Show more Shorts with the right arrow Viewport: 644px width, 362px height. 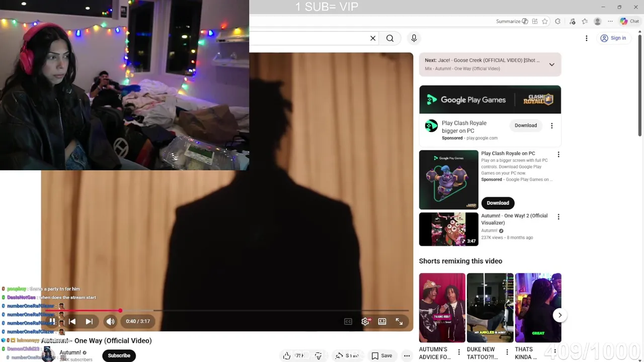[x=560, y=315]
